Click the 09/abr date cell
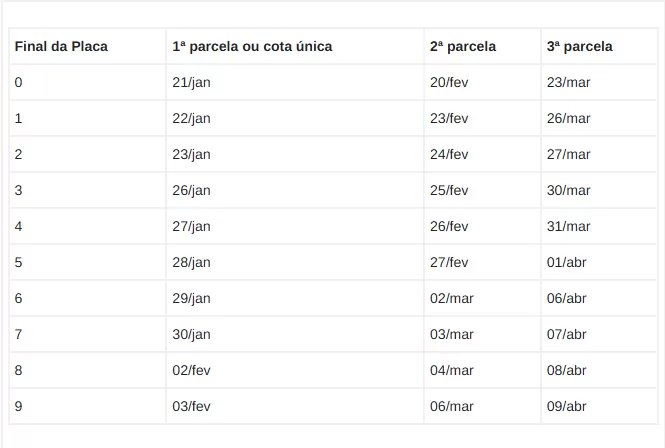Screen dimensions: 665x448 [567, 406]
